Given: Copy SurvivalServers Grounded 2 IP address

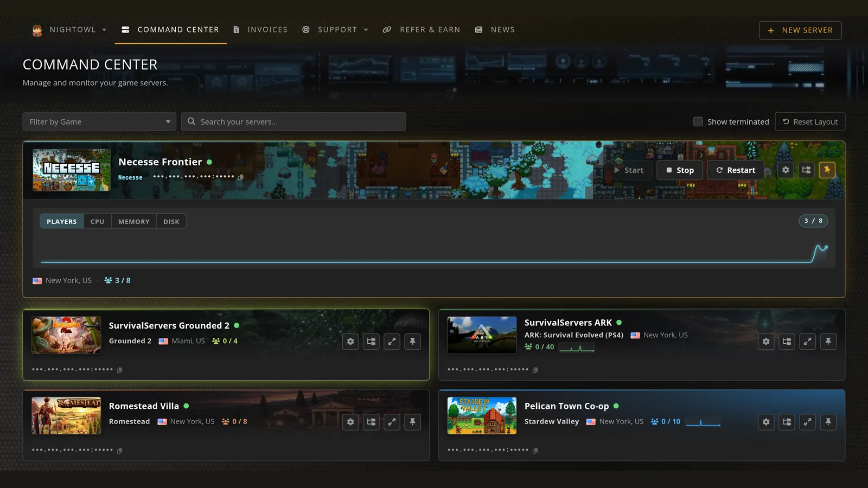Looking at the screenshot, I should pyautogui.click(x=120, y=370).
